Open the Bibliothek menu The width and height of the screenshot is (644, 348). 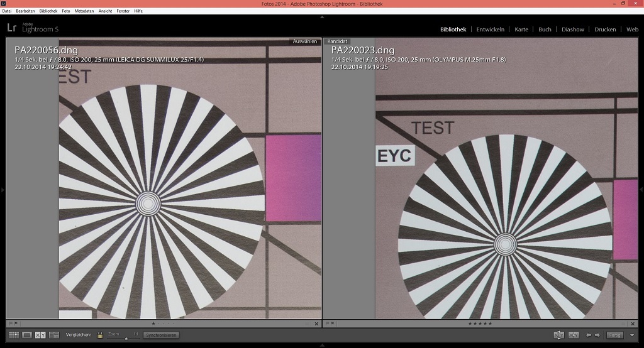[x=48, y=11]
